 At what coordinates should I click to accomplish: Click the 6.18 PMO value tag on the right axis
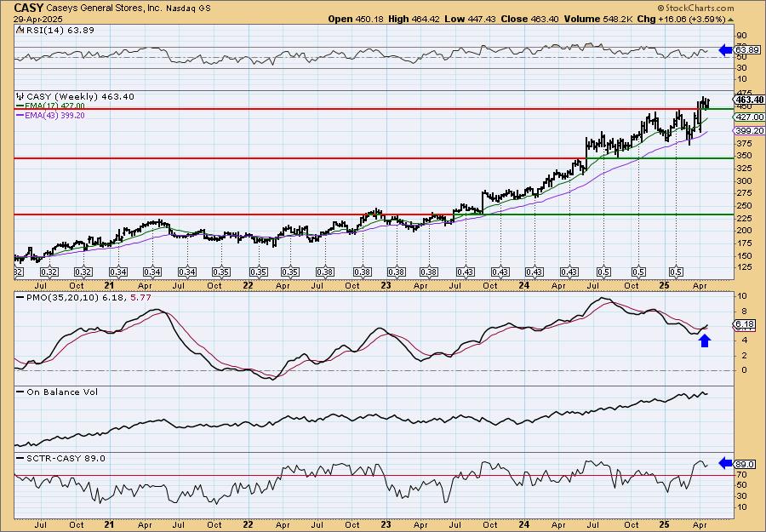pyautogui.click(x=746, y=324)
